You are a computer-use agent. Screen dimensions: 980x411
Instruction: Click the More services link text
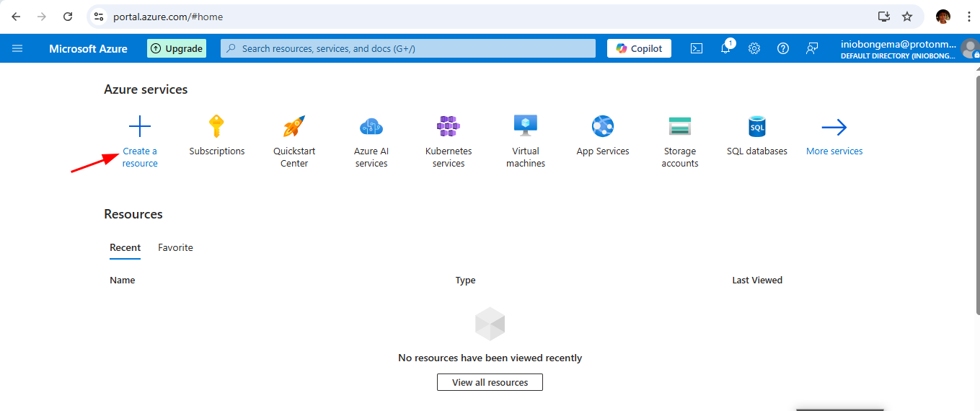pos(834,151)
